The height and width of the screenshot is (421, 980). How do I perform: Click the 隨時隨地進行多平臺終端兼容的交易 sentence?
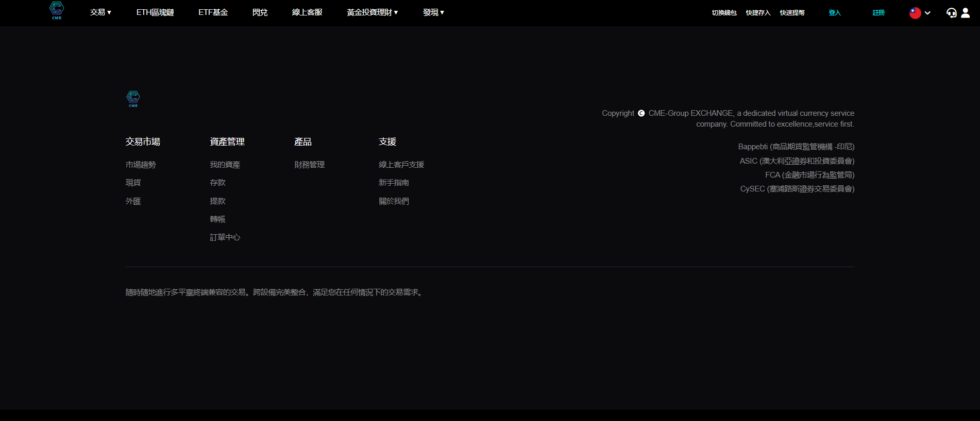coord(275,292)
